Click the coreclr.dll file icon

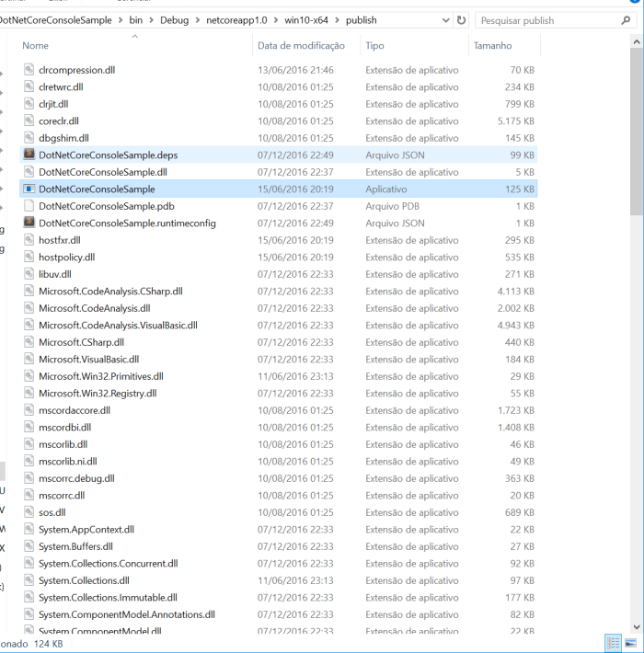click(x=29, y=120)
